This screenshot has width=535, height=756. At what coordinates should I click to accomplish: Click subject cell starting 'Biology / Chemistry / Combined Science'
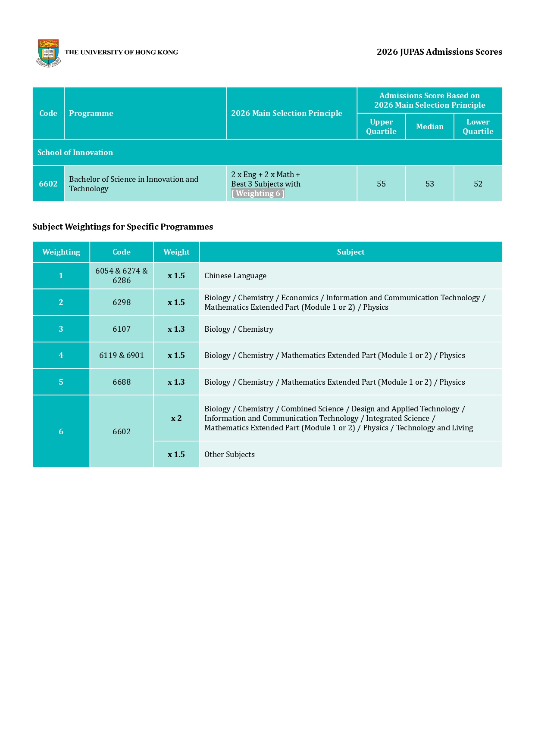[x=351, y=418]
